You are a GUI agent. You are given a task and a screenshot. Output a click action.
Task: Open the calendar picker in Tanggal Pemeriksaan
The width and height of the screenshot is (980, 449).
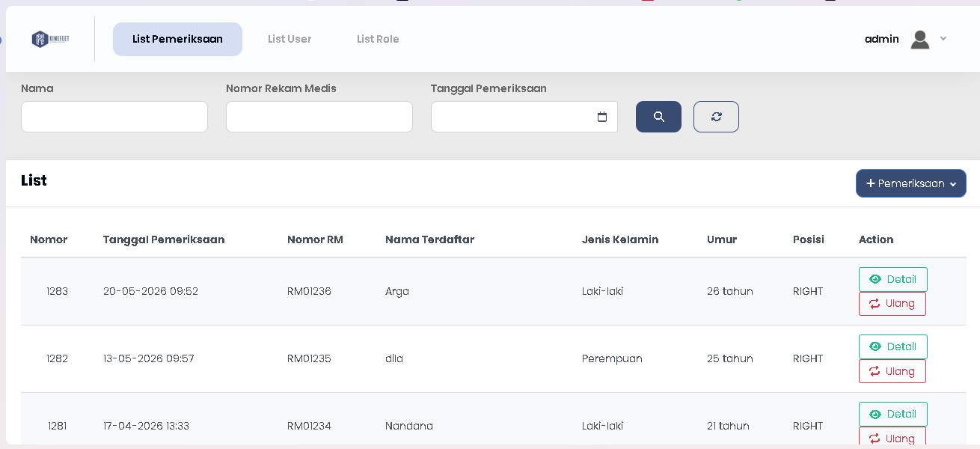(x=602, y=117)
